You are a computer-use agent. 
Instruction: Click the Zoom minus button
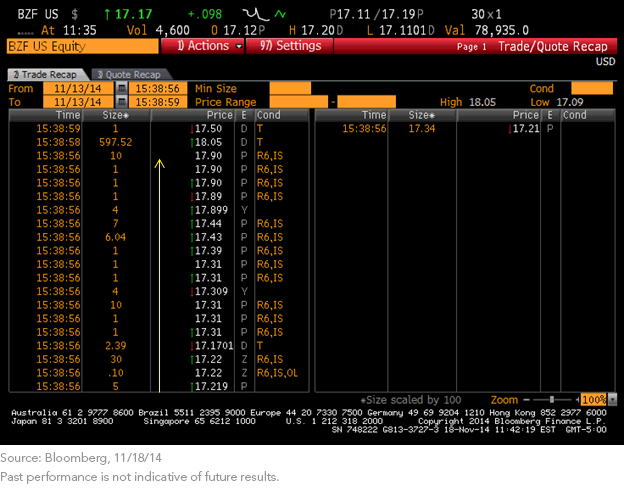coord(526,399)
